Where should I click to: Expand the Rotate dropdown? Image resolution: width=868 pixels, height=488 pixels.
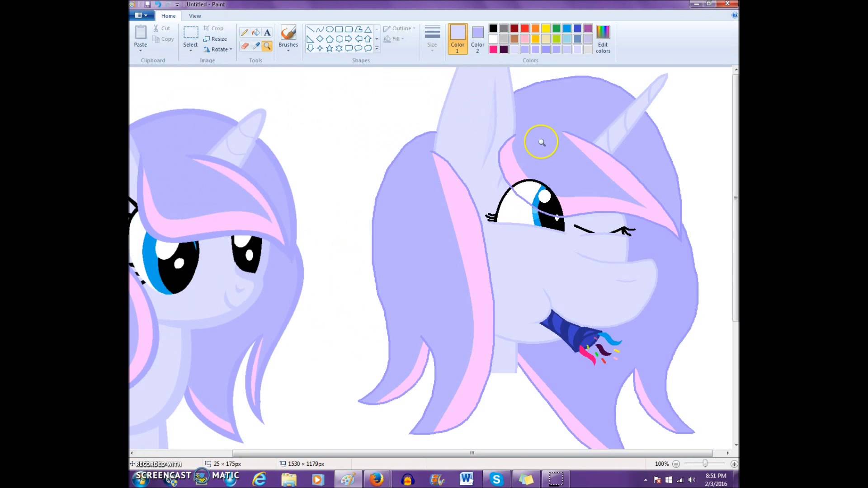[219, 49]
